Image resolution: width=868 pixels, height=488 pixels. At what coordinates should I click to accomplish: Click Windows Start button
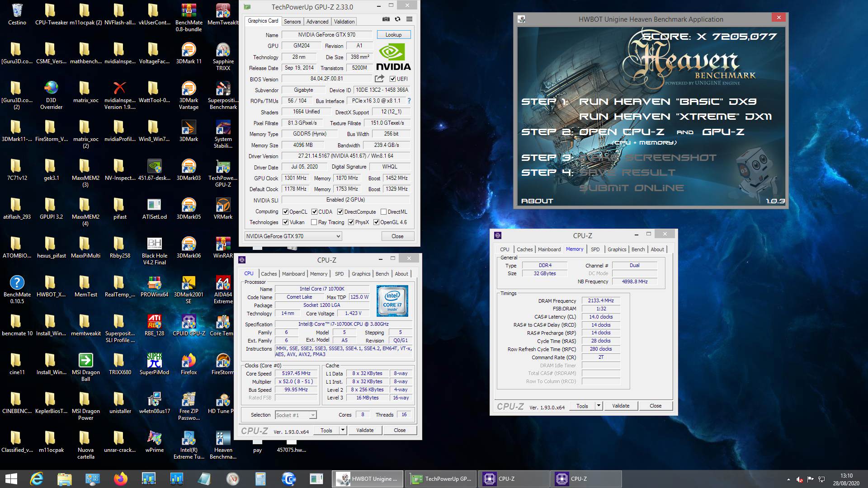[11, 479]
